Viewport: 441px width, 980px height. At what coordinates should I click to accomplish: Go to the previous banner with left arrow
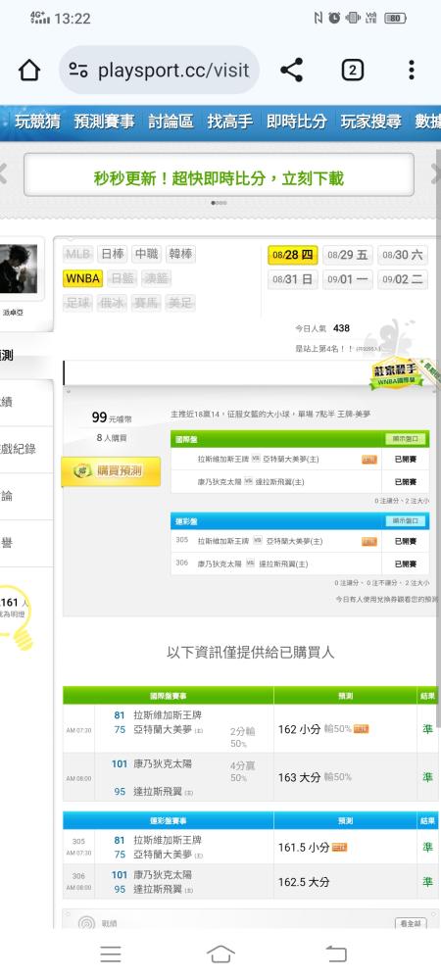4,173
